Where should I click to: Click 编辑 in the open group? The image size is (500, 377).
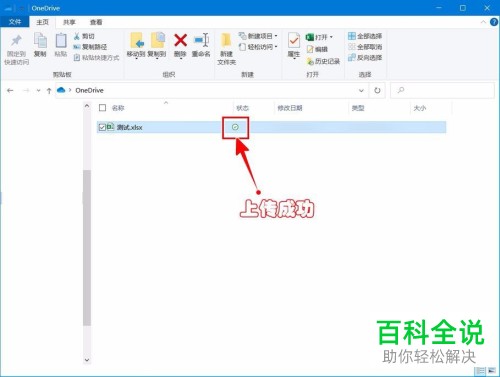317,49
